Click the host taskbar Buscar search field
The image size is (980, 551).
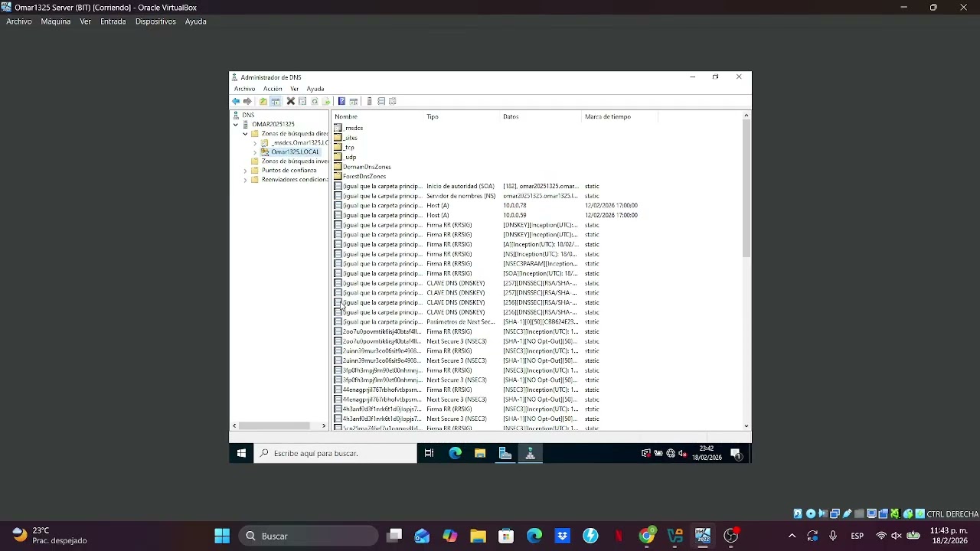click(x=309, y=536)
